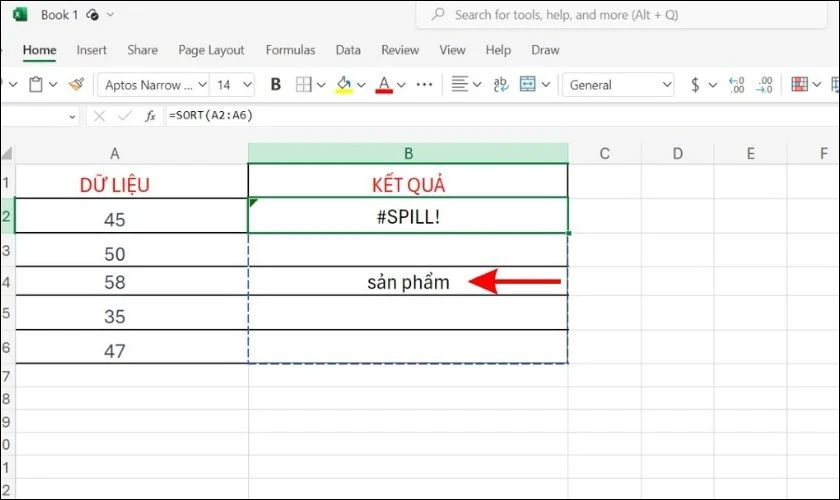Click the Merge cells icon
Image resolution: width=840 pixels, height=500 pixels.
click(x=528, y=84)
